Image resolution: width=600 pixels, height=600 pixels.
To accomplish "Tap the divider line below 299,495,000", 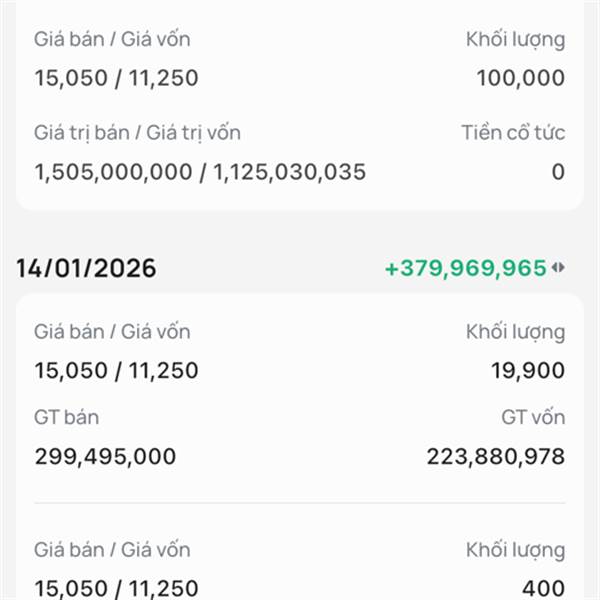I will tap(300, 503).
